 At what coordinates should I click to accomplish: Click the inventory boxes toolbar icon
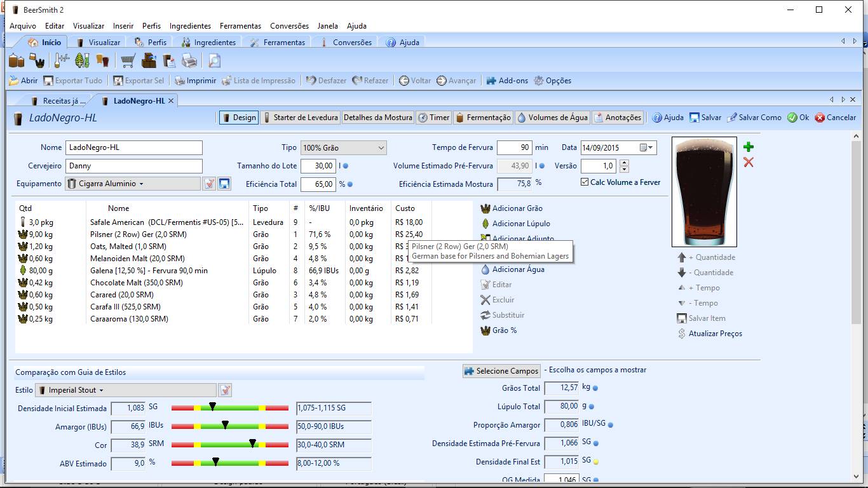pyautogui.click(x=149, y=60)
